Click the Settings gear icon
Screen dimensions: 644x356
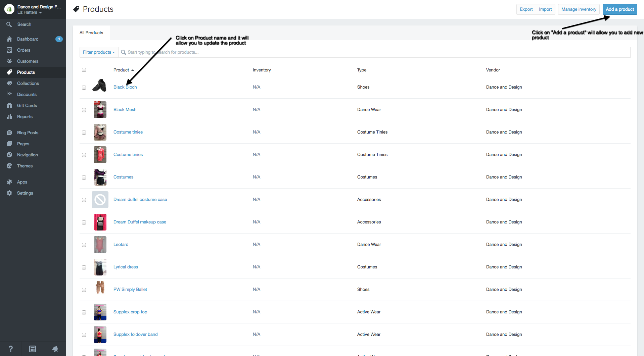(x=9, y=193)
